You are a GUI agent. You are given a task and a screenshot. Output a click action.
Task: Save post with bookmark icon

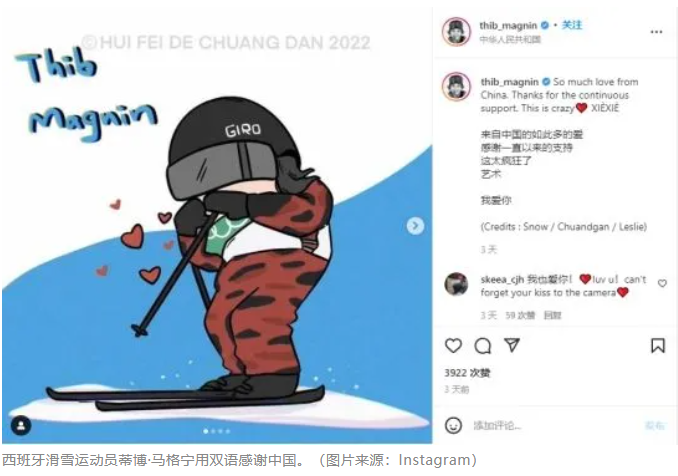click(658, 345)
